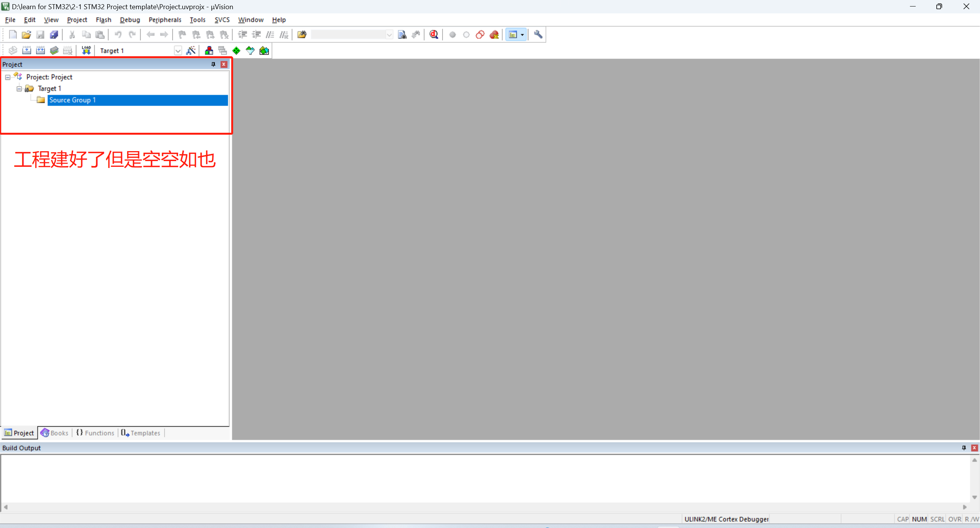Toggle the window layout view button
The height and width of the screenshot is (528, 980).
[513, 34]
